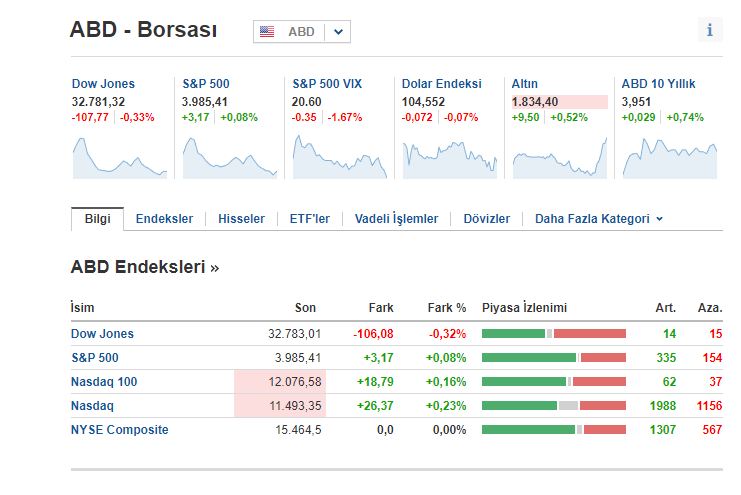Image resolution: width=741 pixels, height=495 pixels.
Task: Click the US flag icon
Action: click(267, 32)
